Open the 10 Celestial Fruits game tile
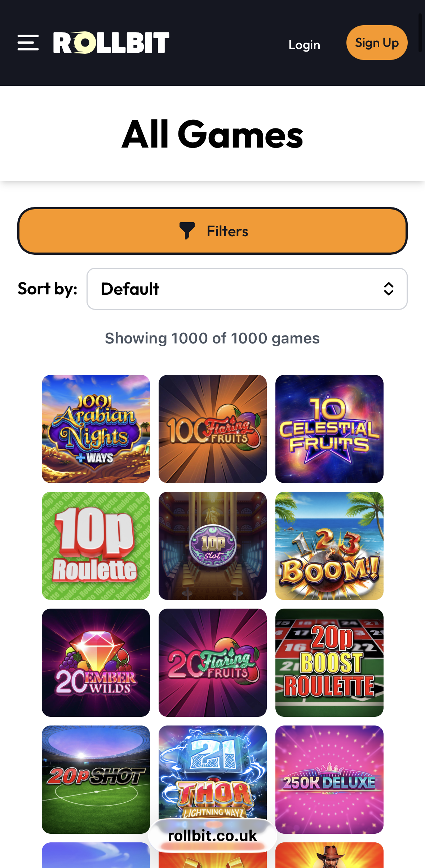This screenshot has height=868, width=425. tap(329, 429)
